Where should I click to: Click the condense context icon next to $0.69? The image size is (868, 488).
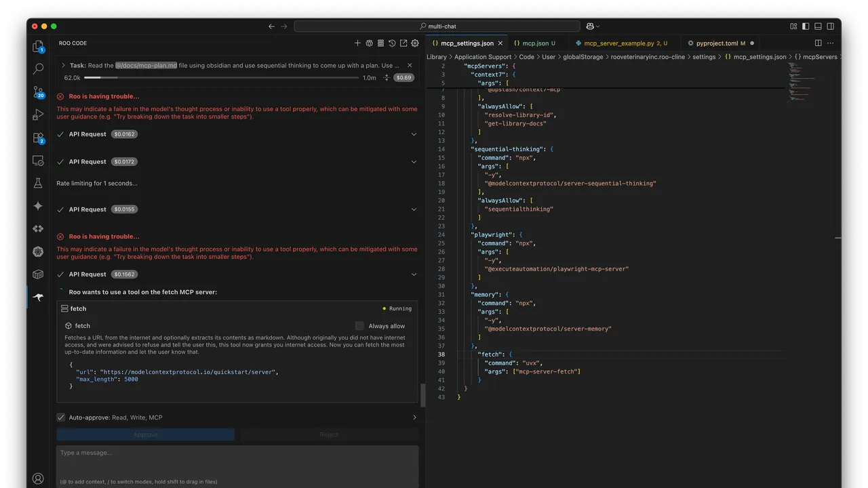[x=387, y=78]
